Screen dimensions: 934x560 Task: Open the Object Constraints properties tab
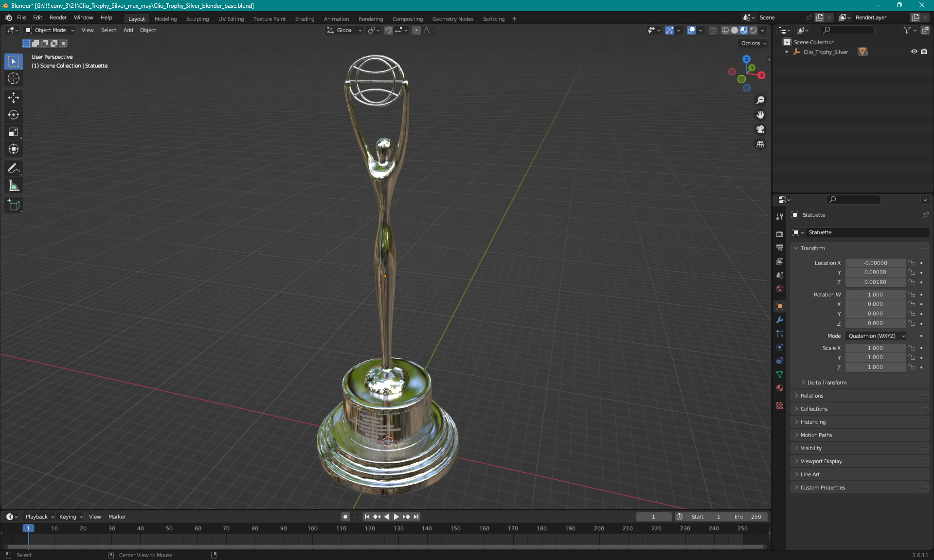pyautogui.click(x=780, y=361)
